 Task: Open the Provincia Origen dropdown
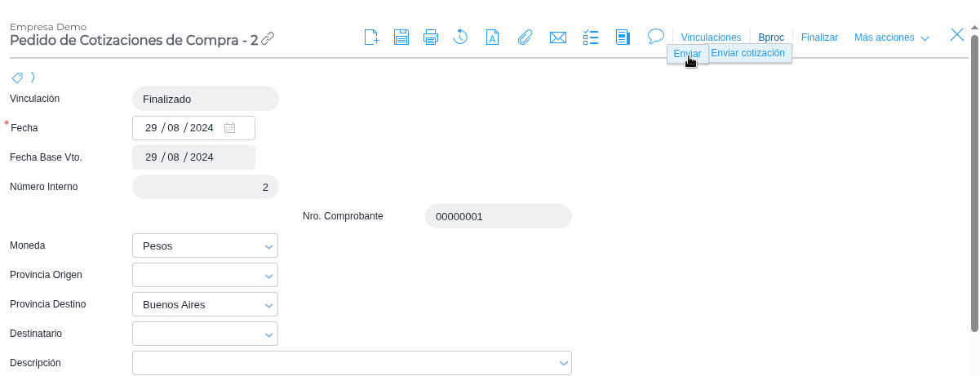pyautogui.click(x=268, y=276)
